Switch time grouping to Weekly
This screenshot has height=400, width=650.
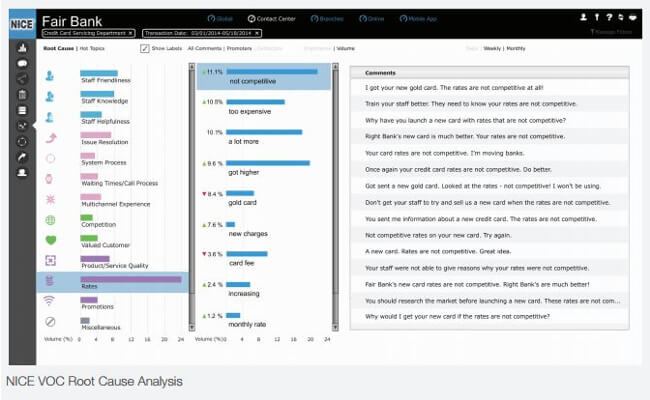(x=492, y=48)
